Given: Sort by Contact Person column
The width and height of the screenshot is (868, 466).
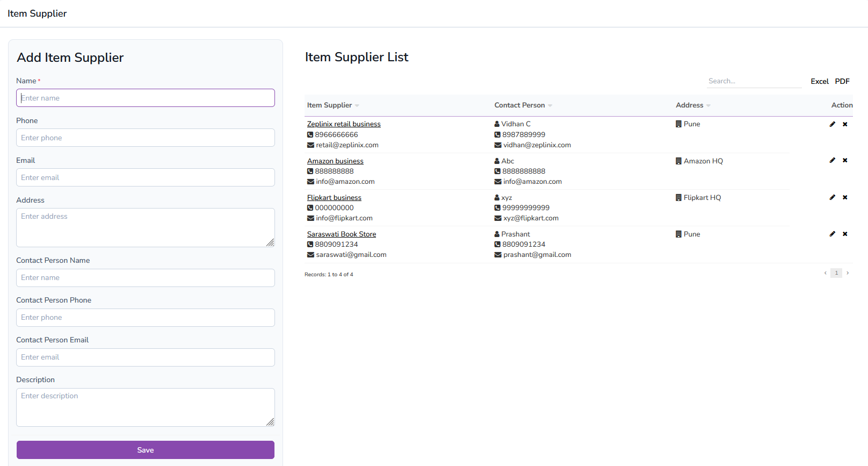Looking at the screenshot, I should click(x=523, y=105).
